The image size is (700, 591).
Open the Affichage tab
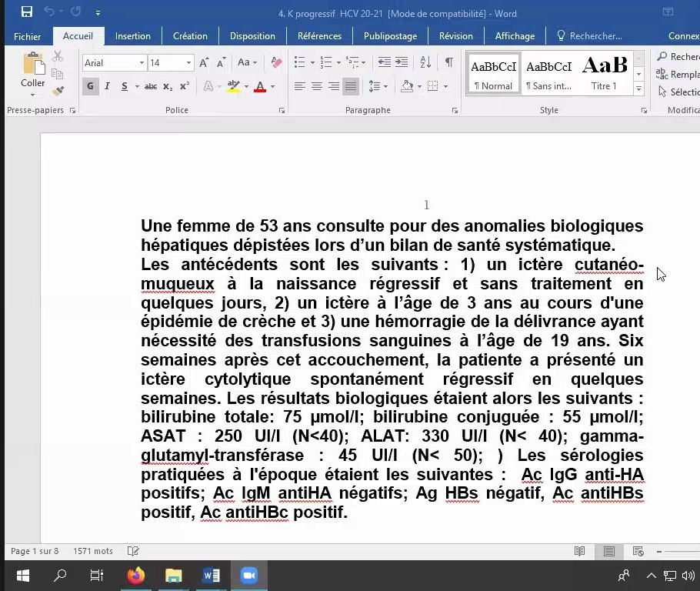(x=515, y=36)
